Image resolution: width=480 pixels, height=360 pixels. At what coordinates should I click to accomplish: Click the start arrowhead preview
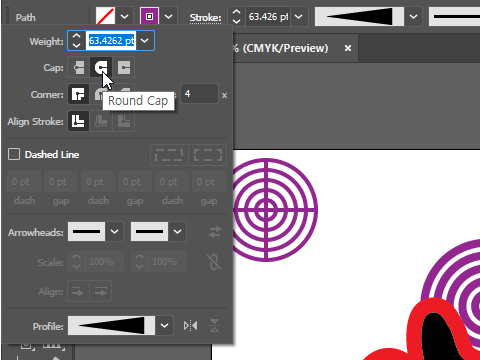click(87, 232)
